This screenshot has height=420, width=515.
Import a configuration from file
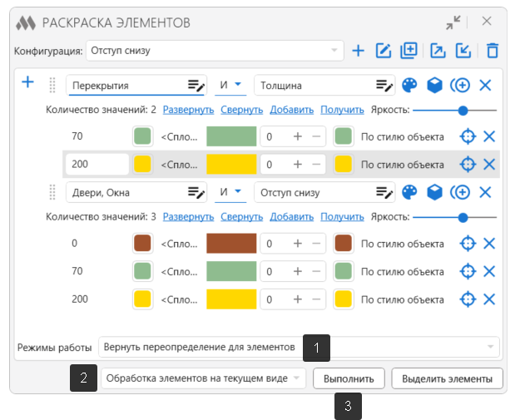(x=463, y=51)
